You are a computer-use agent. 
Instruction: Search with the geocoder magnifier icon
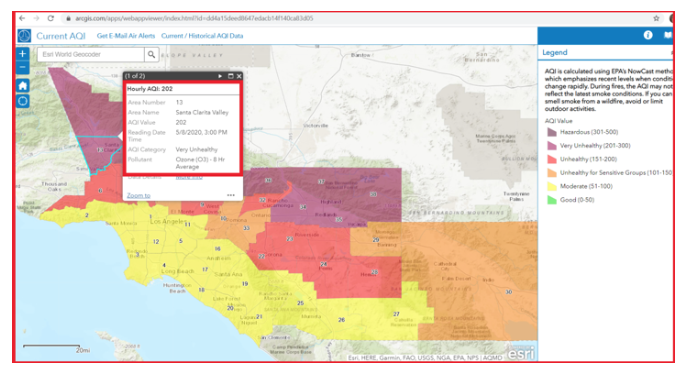[151, 54]
